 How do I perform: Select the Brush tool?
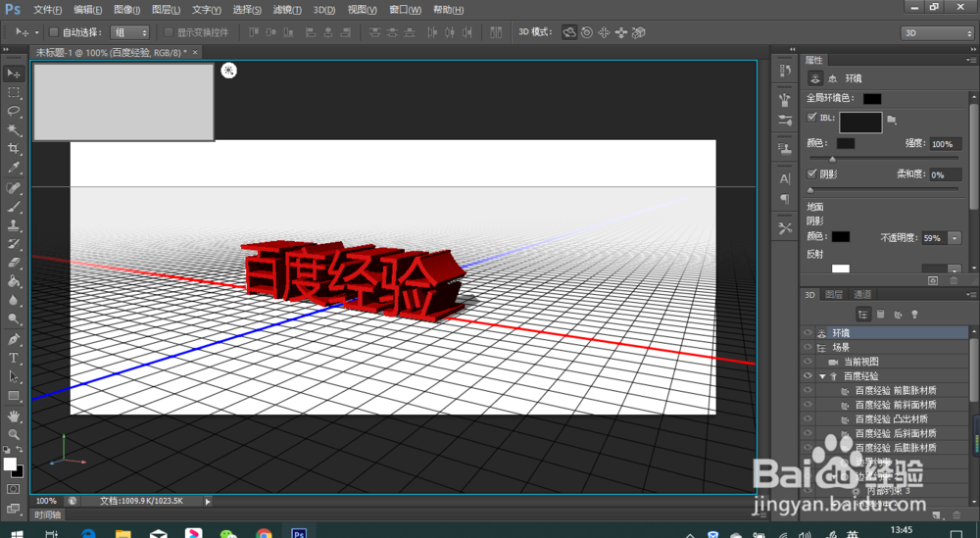click(14, 207)
